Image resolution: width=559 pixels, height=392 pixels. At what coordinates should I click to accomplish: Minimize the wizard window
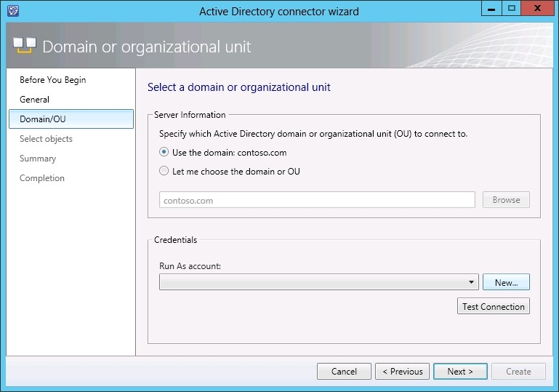491,9
